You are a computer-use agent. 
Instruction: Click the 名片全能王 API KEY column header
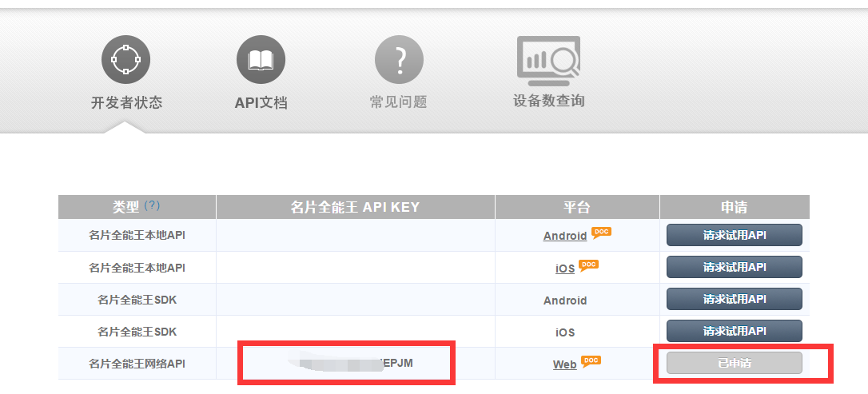[356, 208]
